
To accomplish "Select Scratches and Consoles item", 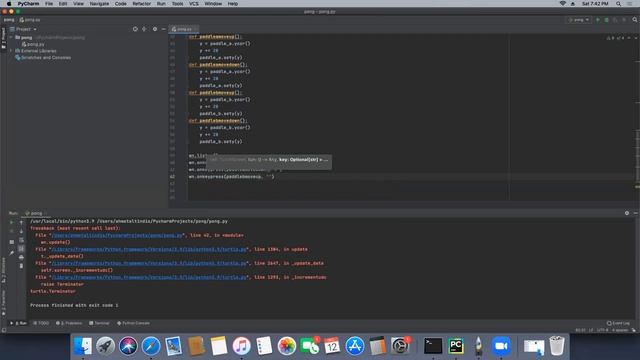I will [x=43, y=58].
